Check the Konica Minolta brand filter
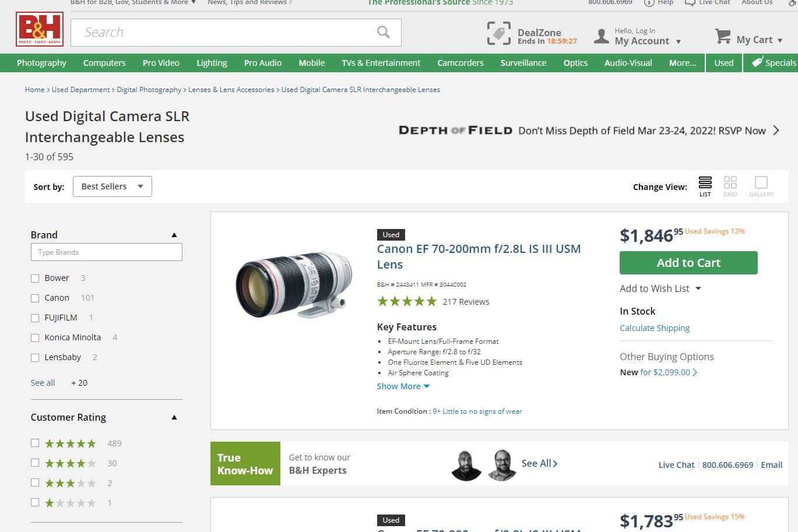The height and width of the screenshot is (532, 798). 35,338
